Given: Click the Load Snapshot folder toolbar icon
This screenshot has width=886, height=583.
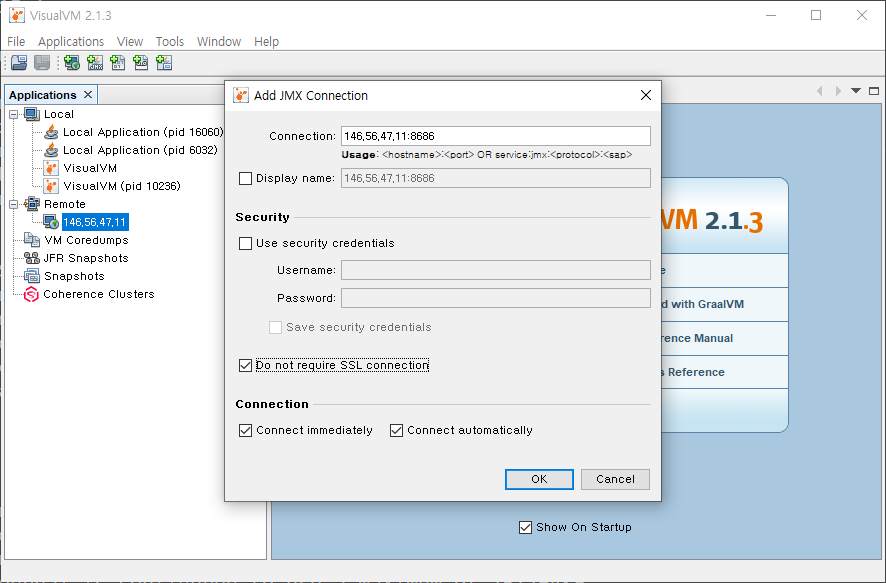Looking at the screenshot, I should click(x=19, y=63).
